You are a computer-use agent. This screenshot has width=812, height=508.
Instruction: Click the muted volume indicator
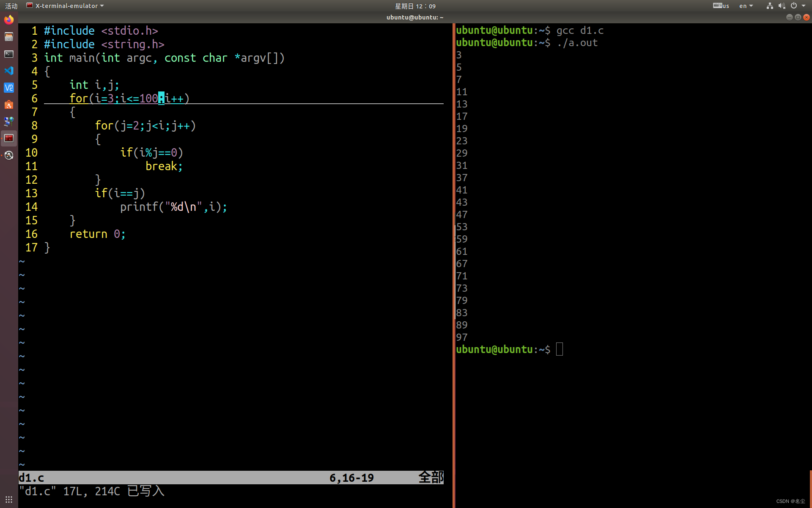pyautogui.click(x=782, y=6)
